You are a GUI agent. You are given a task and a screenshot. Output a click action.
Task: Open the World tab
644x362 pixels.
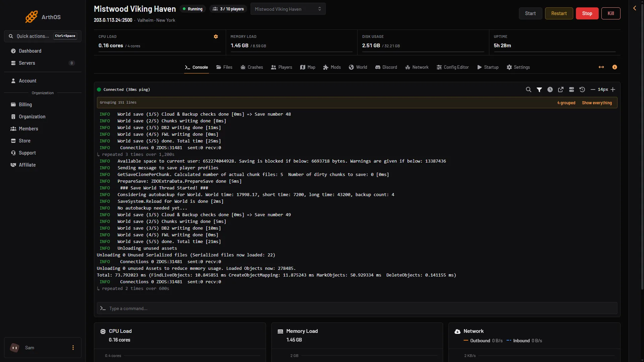coord(358,67)
